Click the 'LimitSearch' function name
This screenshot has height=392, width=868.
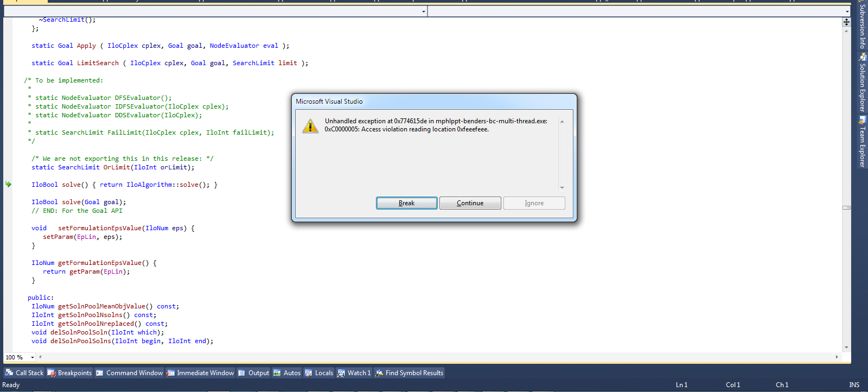coord(98,63)
